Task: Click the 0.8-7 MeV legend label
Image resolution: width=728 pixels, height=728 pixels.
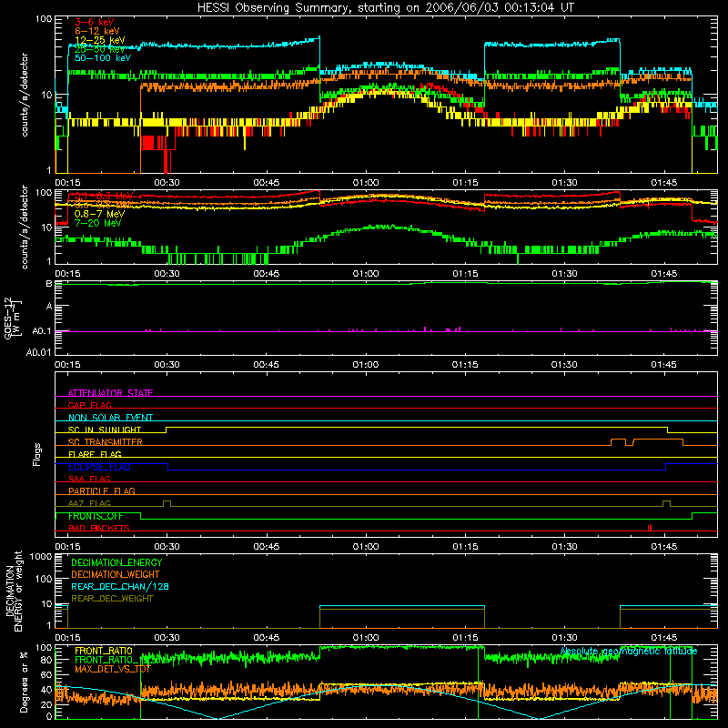Action: click(x=99, y=214)
